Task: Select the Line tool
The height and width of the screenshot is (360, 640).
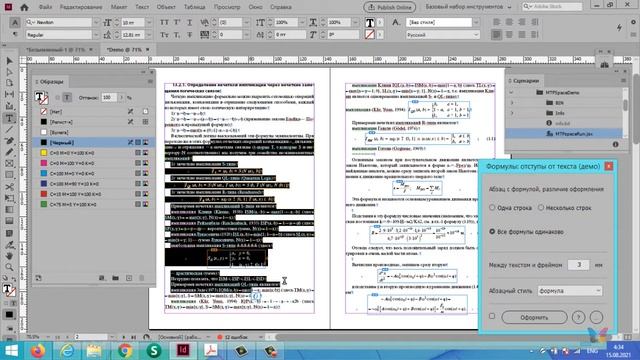Action: (x=9, y=129)
